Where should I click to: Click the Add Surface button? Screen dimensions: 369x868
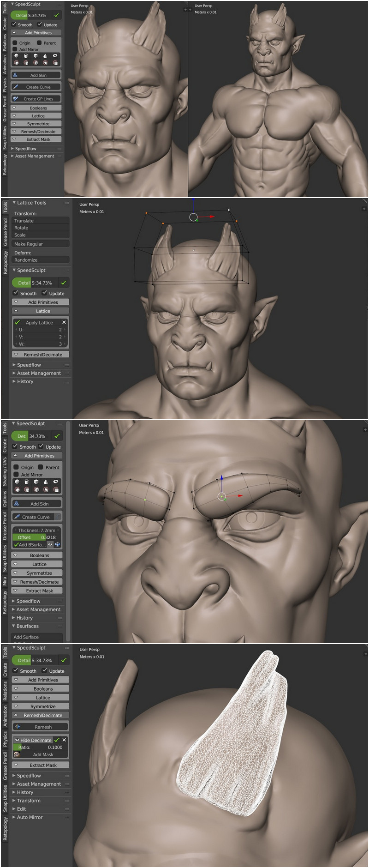click(37, 637)
